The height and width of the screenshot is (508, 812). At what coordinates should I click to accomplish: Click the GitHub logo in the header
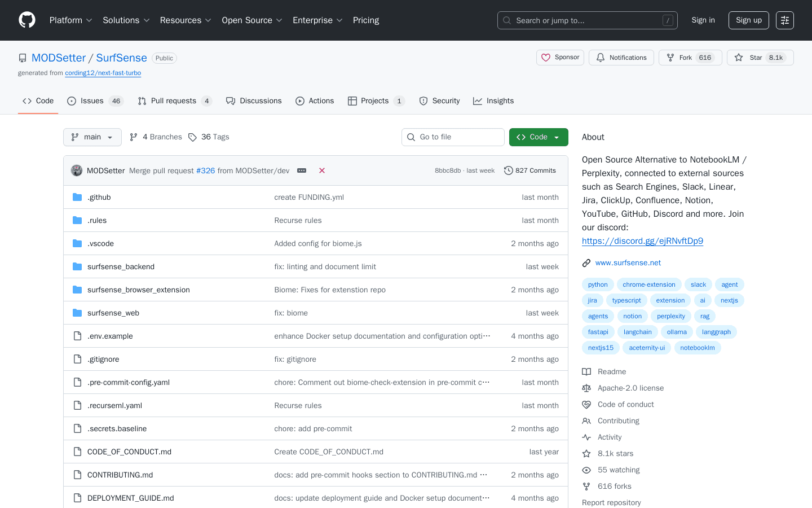[x=27, y=20]
